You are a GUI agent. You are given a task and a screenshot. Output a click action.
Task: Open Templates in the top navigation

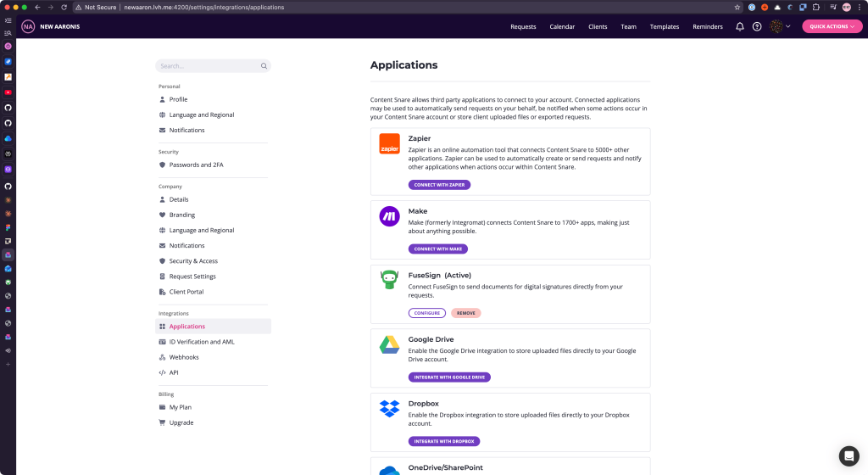tap(665, 26)
